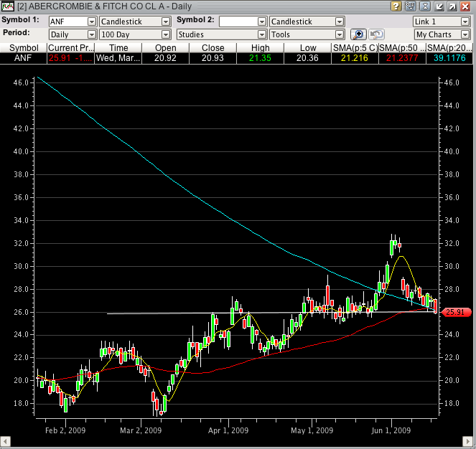476x449 pixels.
Task: Click the up-right arrow expand icon
Action: [452, 6]
